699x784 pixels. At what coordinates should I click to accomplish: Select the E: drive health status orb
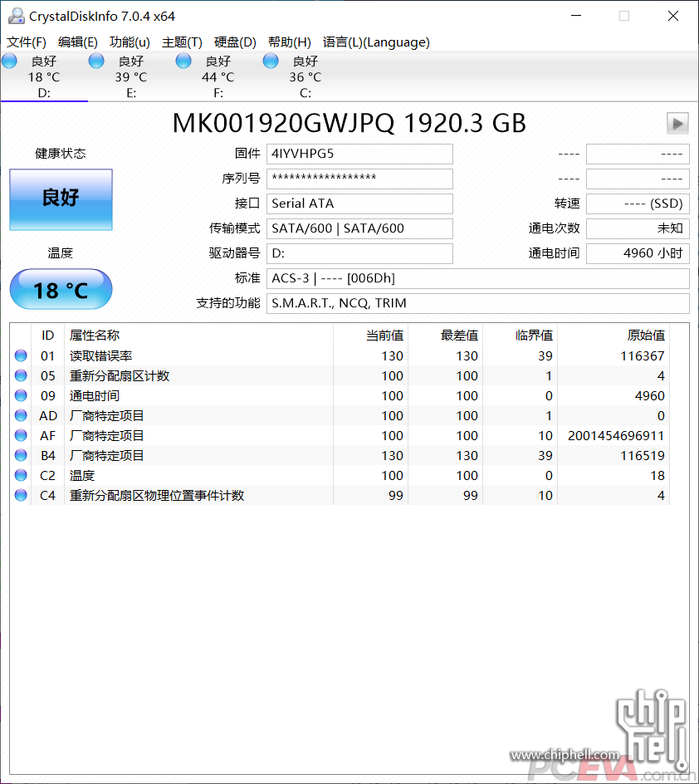96,61
